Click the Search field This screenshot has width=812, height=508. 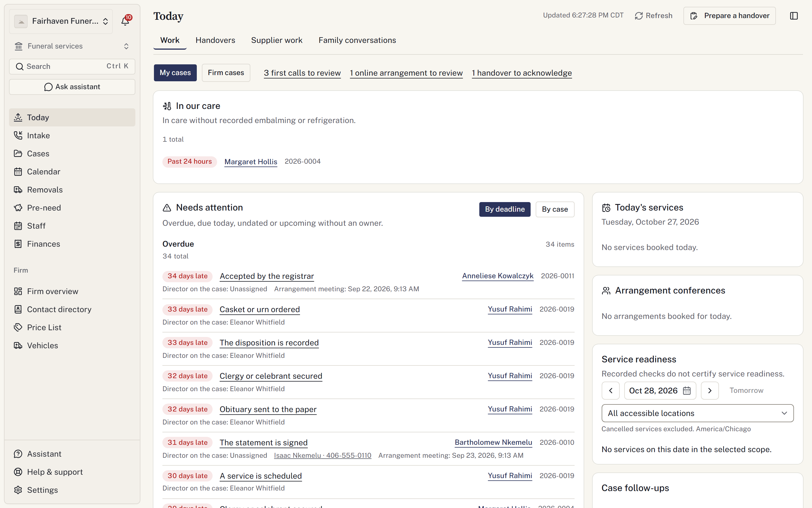coord(72,67)
